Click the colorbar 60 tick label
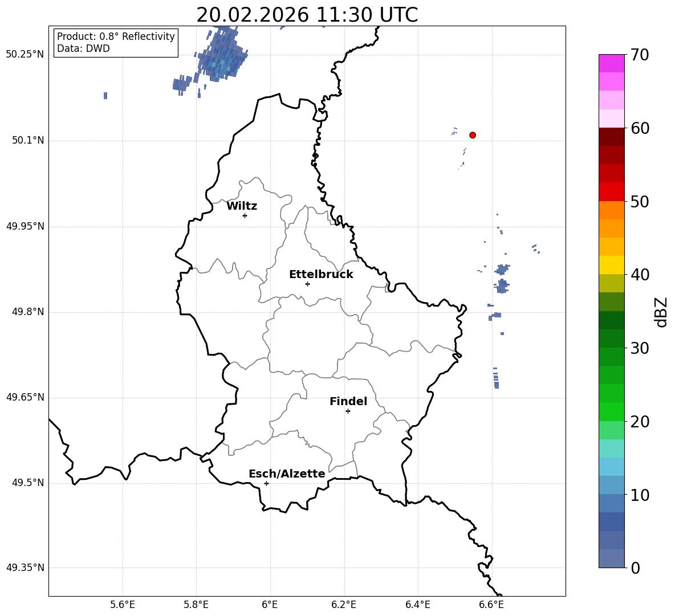Image resolution: width=675 pixels, height=616 pixels. (640, 128)
